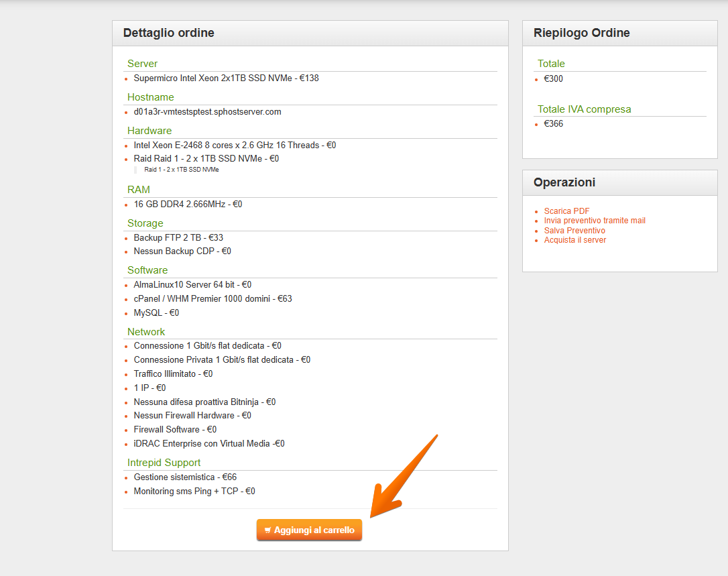The height and width of the screenshot is (576, 728).
Task: Click the Totale IVA compresa heading
Action: click(x=584, y=109)
